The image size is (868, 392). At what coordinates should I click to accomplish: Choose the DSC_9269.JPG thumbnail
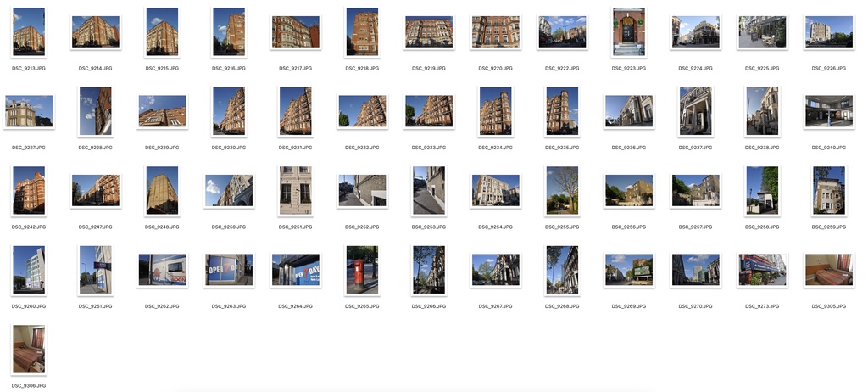coord(629,270)
